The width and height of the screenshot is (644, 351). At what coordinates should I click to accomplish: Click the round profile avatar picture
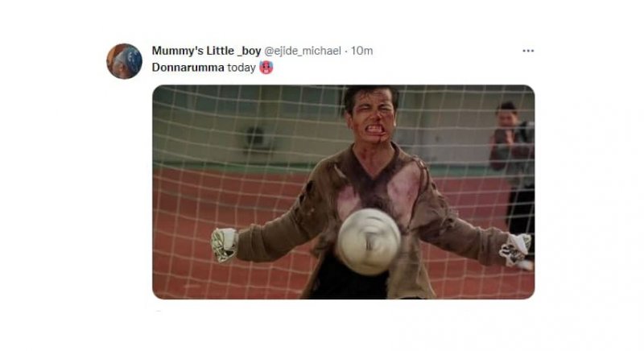[125, 61]
